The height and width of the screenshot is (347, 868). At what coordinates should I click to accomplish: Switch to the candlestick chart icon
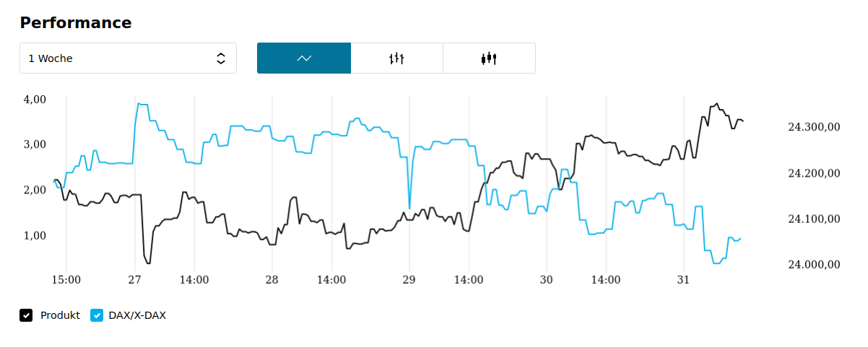coord(489,58)
